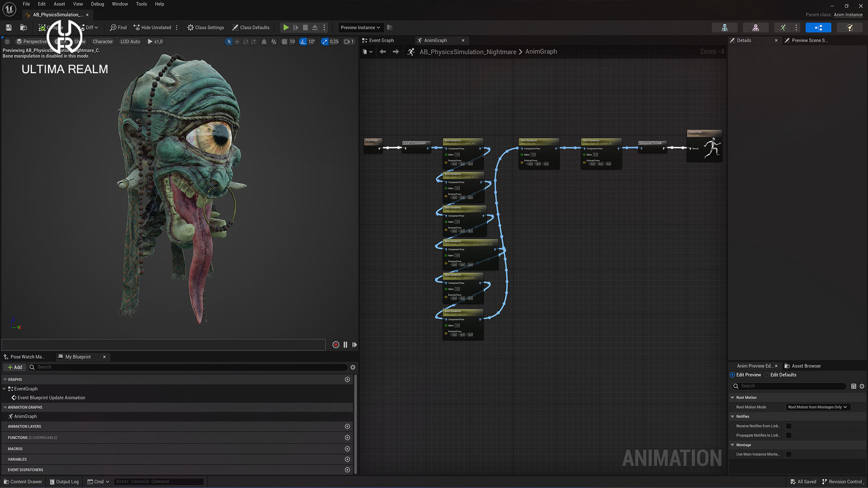868x488 pixels.
Task: Switch to Animation editor mode
Action: coord(783,28)
